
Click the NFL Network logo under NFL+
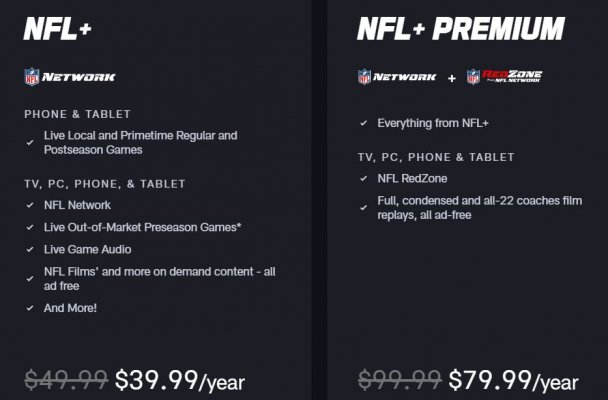[x=70, y=77]
